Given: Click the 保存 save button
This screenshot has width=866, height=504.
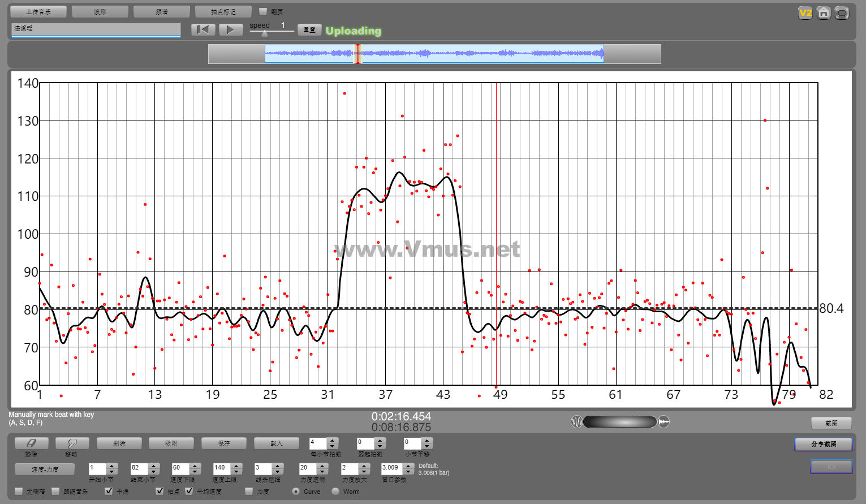Looking at the screenshot, I should [224, 443].
